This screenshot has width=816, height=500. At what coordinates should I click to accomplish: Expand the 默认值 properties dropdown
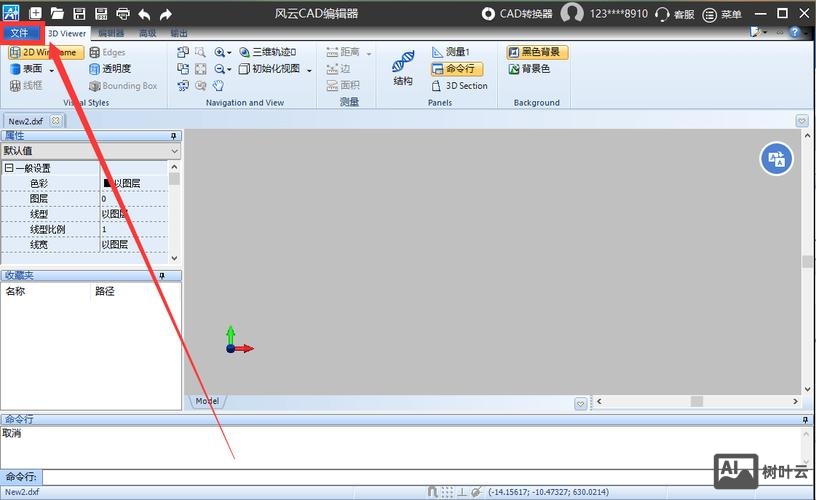(x=174, y=151)
